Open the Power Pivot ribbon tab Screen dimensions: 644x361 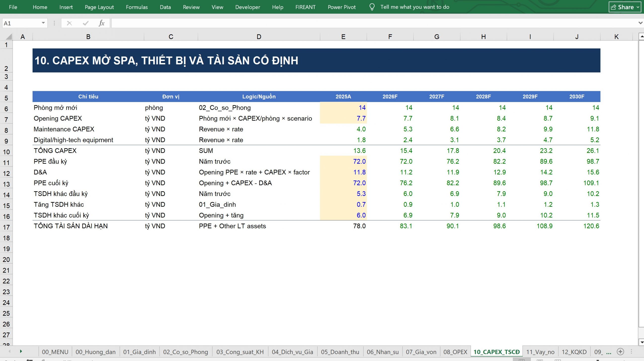click(x=341, y=7)
